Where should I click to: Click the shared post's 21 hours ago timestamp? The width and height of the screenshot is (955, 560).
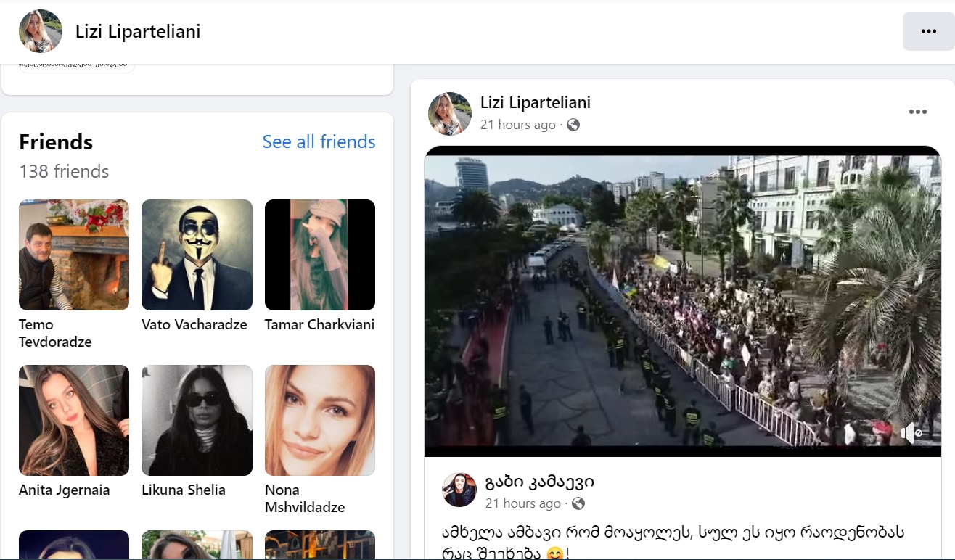point(523,503)
